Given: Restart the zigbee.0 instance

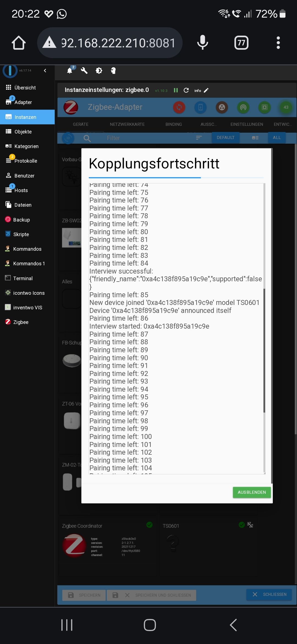Looking at the screenshot, I should (186, 90).
